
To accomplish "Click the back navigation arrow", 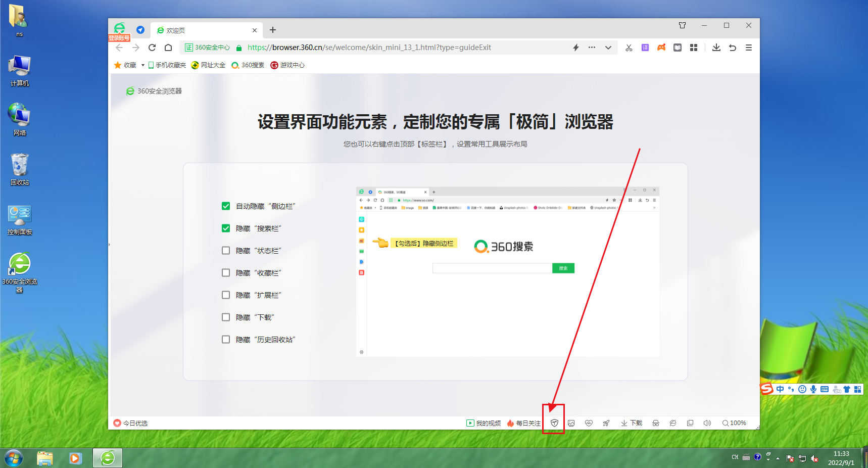I will tap(119, 48).
